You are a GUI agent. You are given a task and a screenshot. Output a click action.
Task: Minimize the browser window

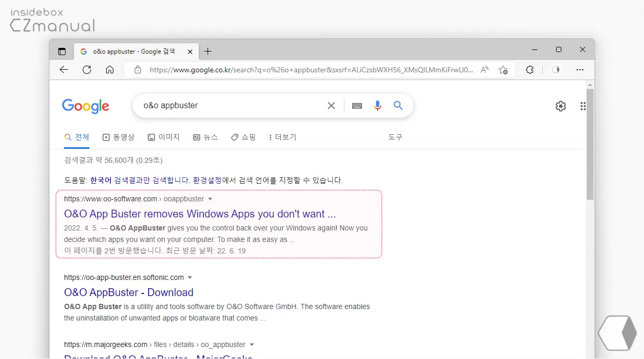tap(535, 49)
